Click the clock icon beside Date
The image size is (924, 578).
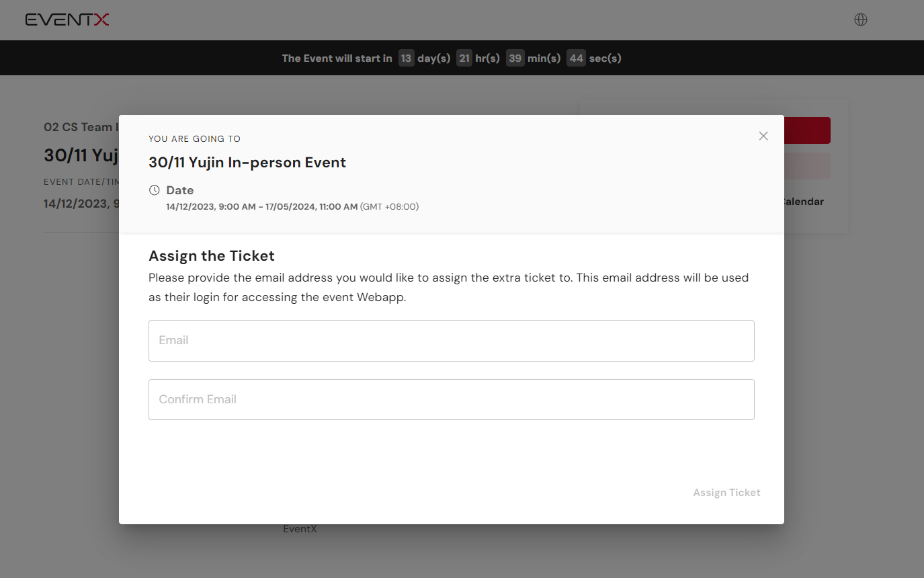click(x=155, y=190)
